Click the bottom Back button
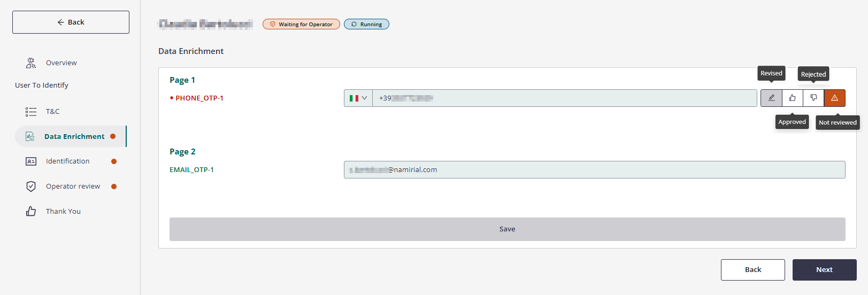Image resolution: width=868 pixels, height=295 pixels. pyautogui.click(x=752, y=270)
